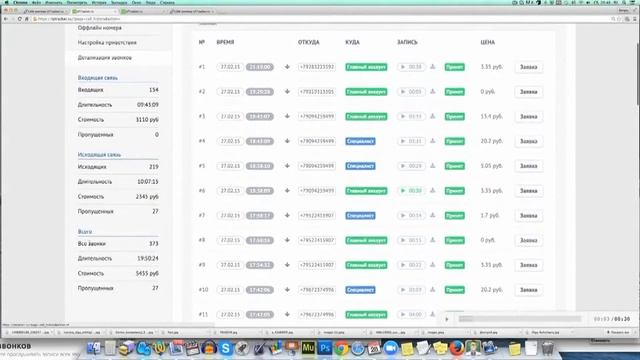Screen dimensions: 640x360
Task: Click the date badge 27.02.15 in row #9
Action: click(230, 265)
